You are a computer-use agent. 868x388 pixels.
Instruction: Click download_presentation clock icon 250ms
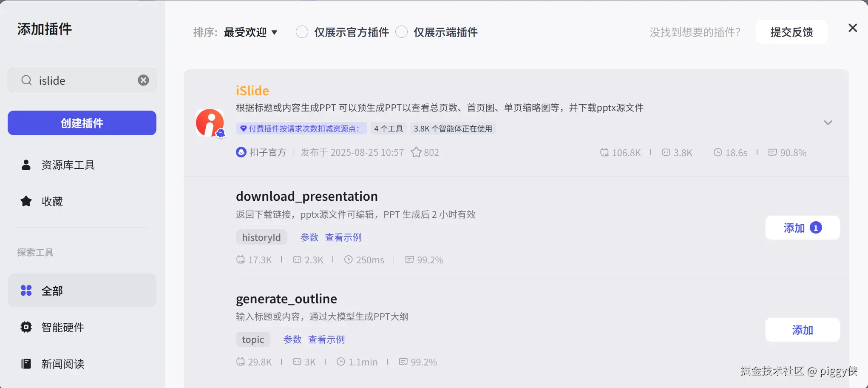(348, 260)
